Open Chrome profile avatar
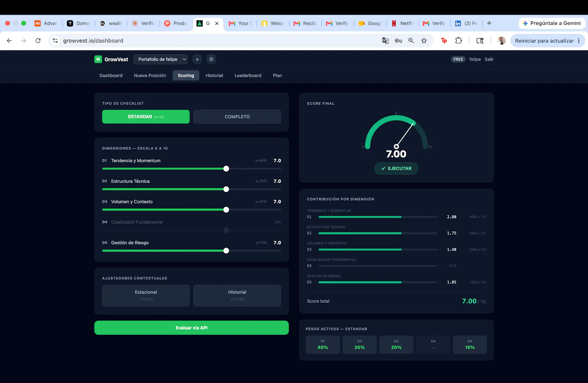 502,41
